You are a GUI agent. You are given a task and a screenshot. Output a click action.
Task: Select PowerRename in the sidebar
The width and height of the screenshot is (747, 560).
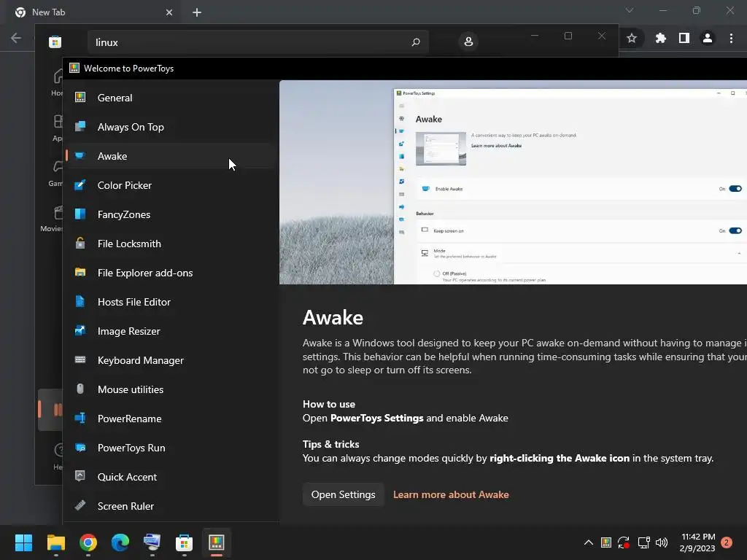tap(170, 419)
